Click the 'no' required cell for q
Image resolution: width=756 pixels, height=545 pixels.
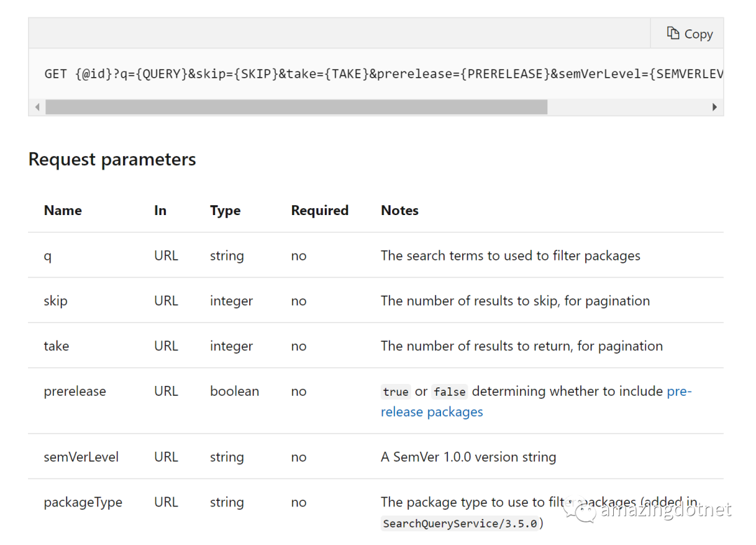(298, 256)
